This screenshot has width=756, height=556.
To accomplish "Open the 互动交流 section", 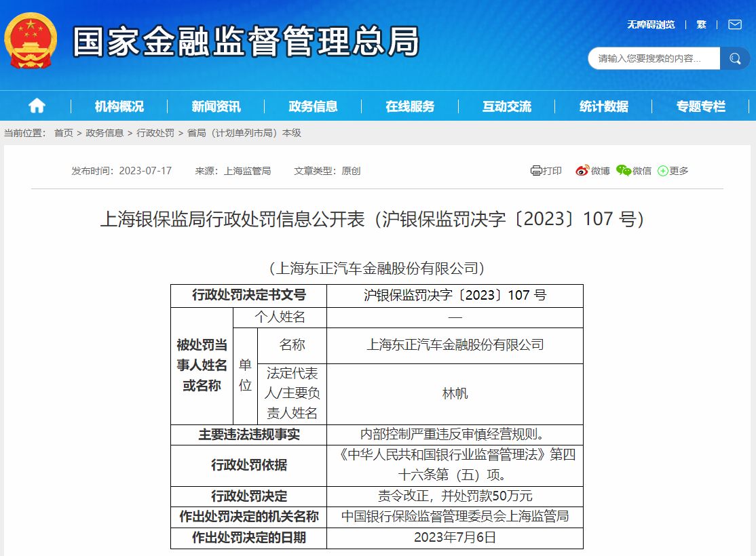I will (x=507, y=106).
